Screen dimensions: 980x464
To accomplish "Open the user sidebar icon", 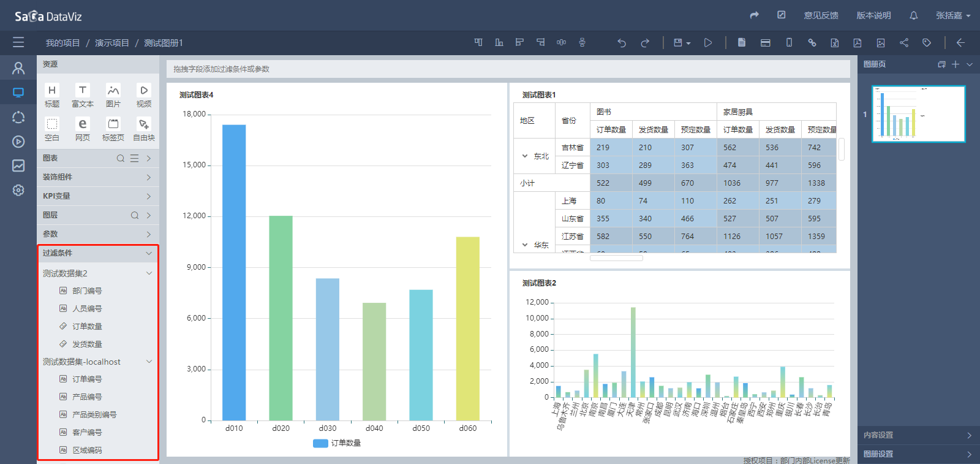I will click(18, 68).
